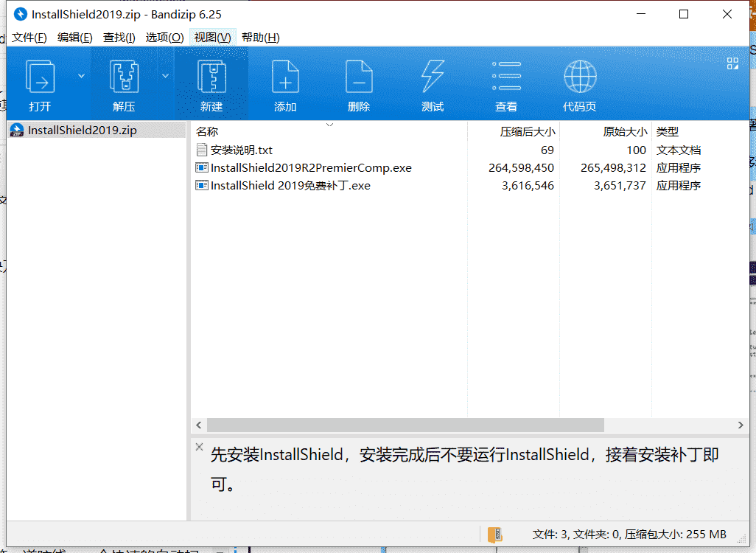Viewport: 756px width, 553px height.
Task: Click the 打开 (Open) toolbar icon
Action: tap(40, 77)
